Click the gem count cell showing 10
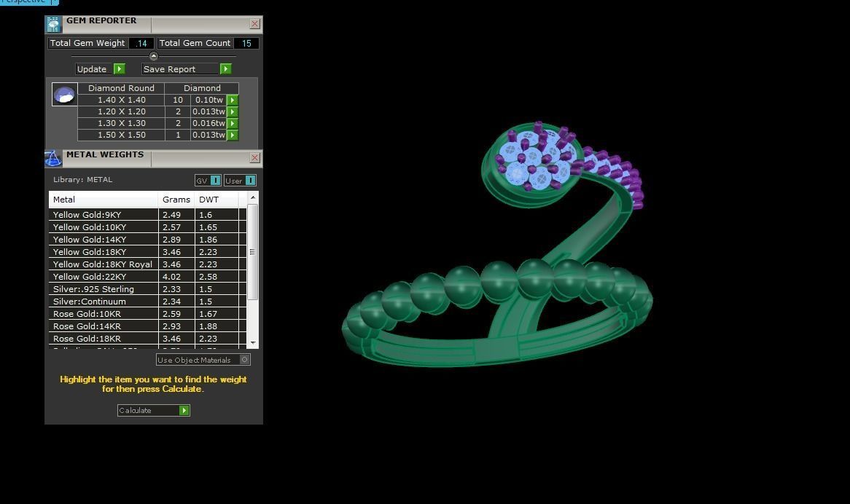 pyautogui.click(x=178, y=101)
